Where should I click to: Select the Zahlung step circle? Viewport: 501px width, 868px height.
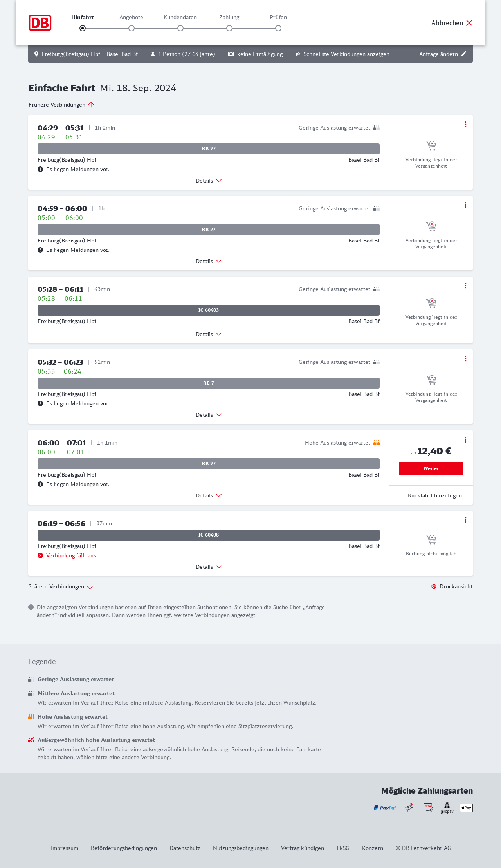(229, 28)
